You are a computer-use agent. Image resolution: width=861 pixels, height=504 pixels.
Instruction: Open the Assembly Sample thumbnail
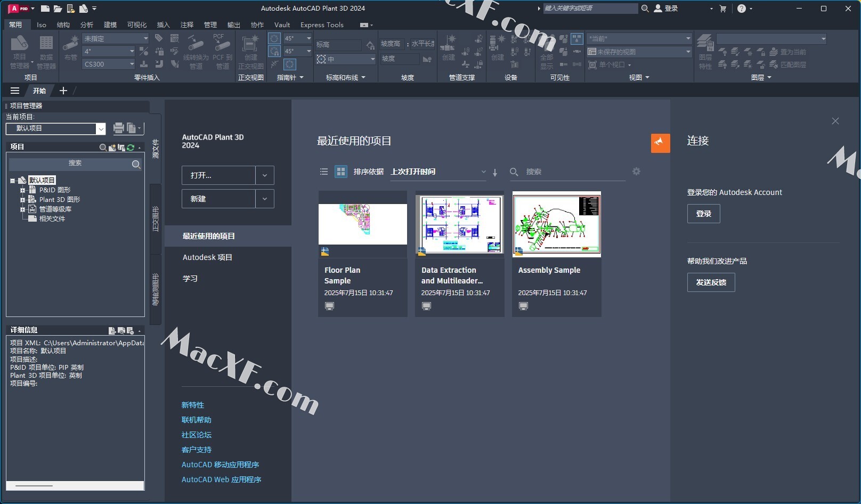(x=557, y=224)
